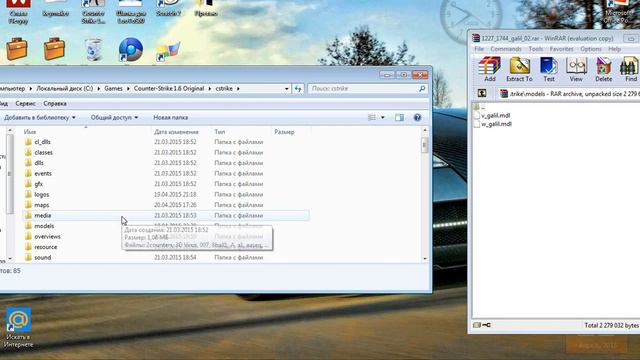Screen dimensions: 640x360
Task: Click Добавить в библиотеку dropdown
Action: click(x=40, y=118)
